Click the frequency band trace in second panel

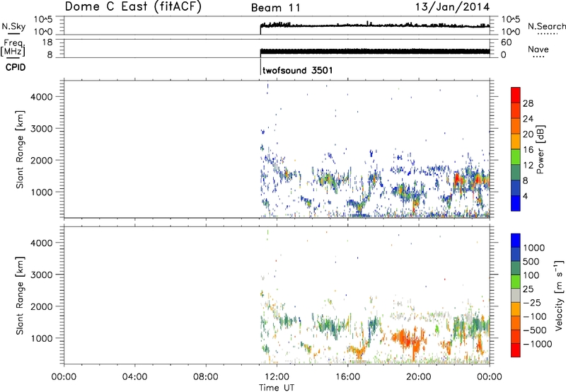click(x=375, y=52)
